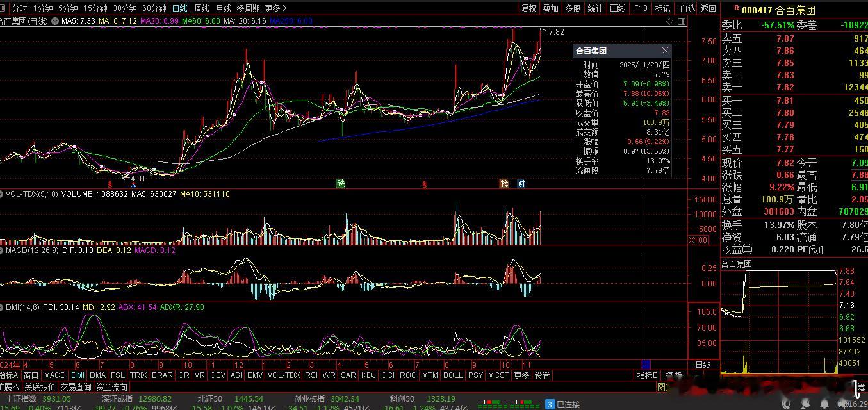Select the MACD indicator
Image resolution: width=868 pixels, height=410 pixels.
55,375
